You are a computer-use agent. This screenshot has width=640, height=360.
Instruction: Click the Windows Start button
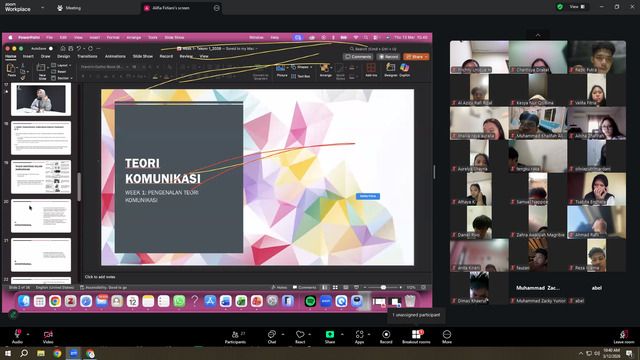pos(8,353)
